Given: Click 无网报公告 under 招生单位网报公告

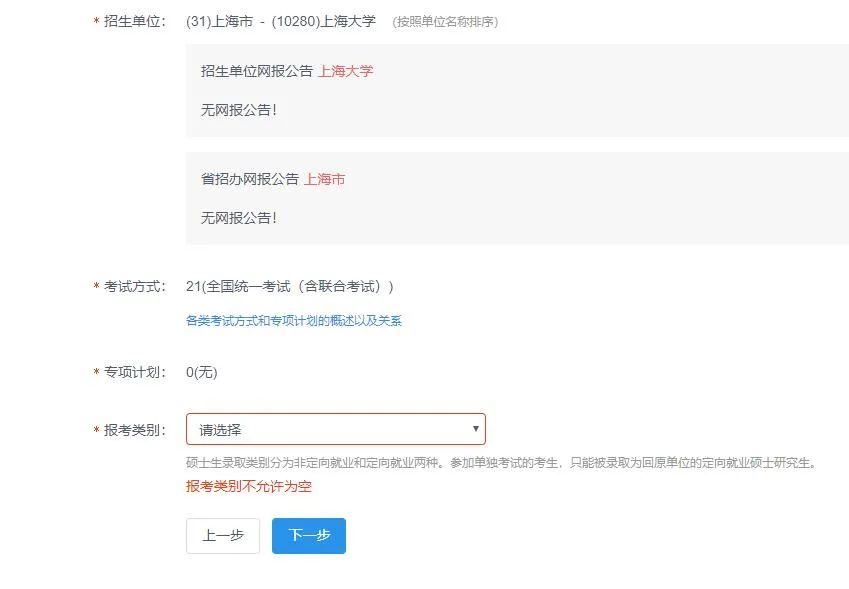Looking at the screenshot, I should (238, 110).
